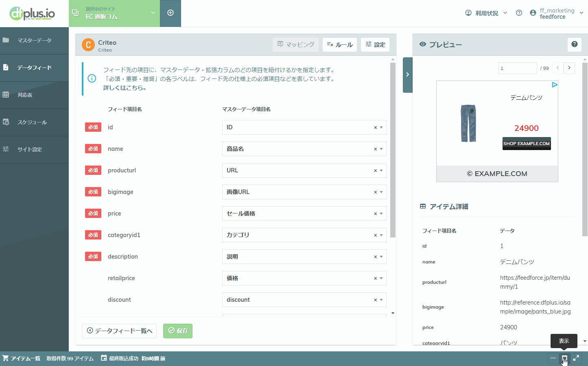Clear the 商品名 mapping with x
588x366 pixels.
[375, 149]
